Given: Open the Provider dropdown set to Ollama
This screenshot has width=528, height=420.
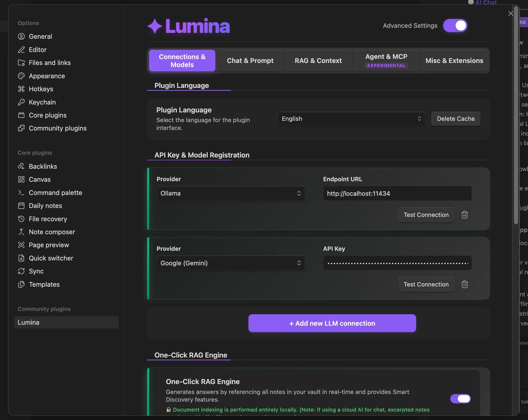Looking at the screenshot, I should (x=231, y=193).
